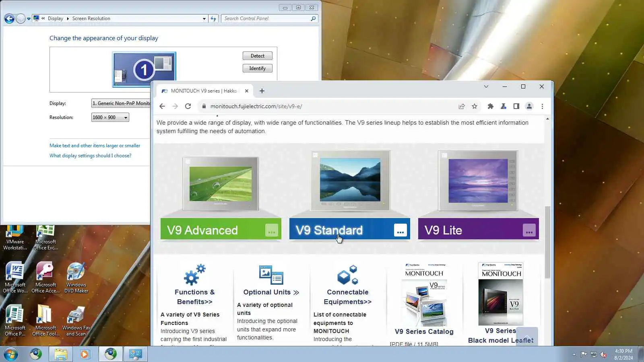This screenshot has height=362, width=644.
Task: Click the Search Control Panel field
Action: (269, 19)
